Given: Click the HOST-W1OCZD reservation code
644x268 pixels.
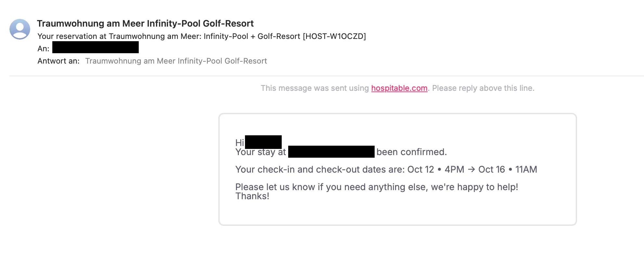Looking at the screenshot, I should (334, 36).
